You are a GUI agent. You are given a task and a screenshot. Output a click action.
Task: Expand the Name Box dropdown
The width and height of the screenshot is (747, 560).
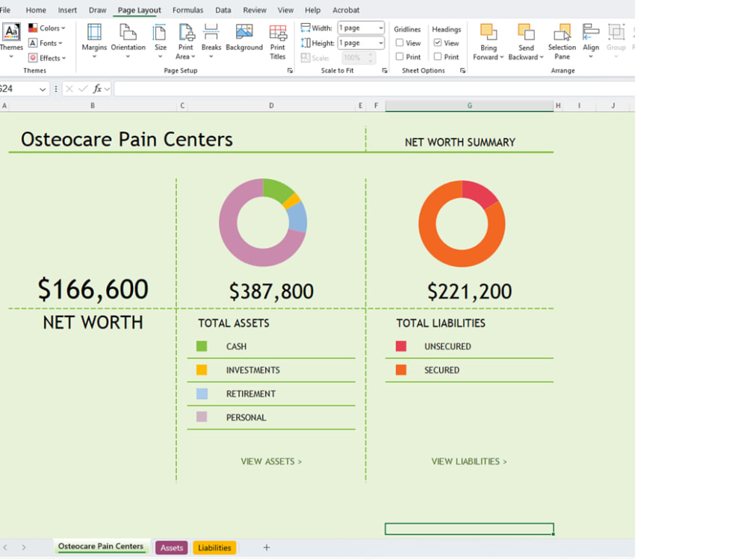coord(43,89)
